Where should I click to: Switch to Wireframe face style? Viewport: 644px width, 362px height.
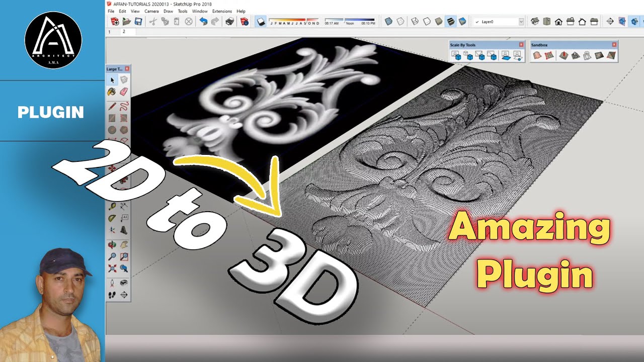click(x=415, y=22)
